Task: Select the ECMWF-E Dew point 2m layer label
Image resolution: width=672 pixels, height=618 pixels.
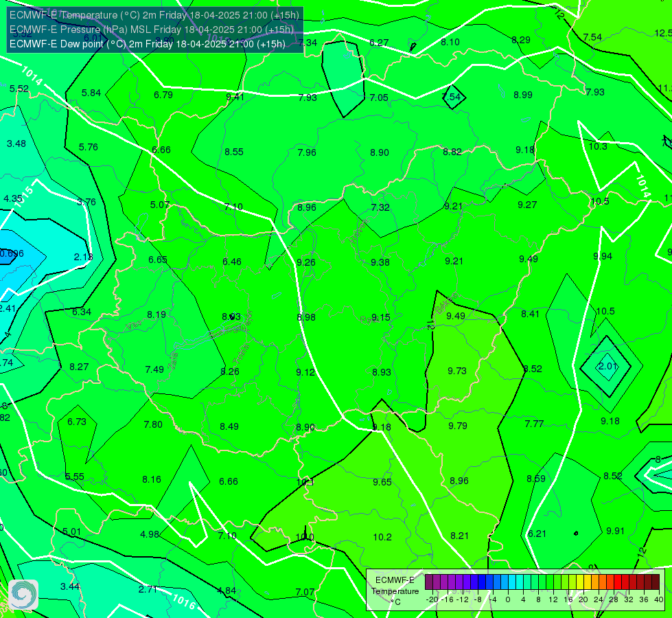Action: coord(148,44)
